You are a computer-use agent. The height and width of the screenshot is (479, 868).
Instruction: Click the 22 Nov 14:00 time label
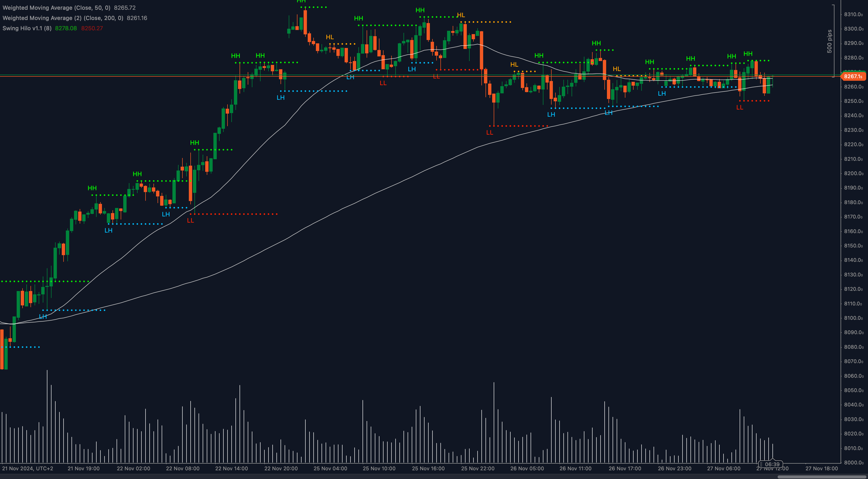pyautogui.click(x=232, y=468)
